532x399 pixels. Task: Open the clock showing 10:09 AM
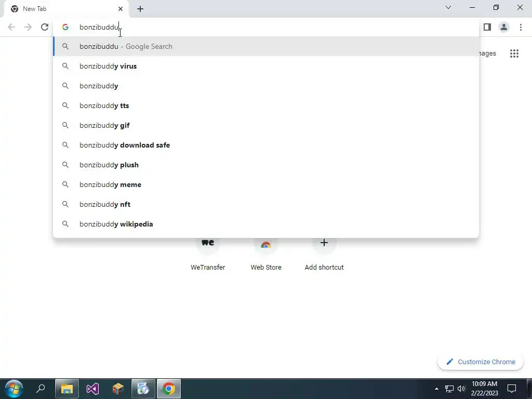coord(484,389)
